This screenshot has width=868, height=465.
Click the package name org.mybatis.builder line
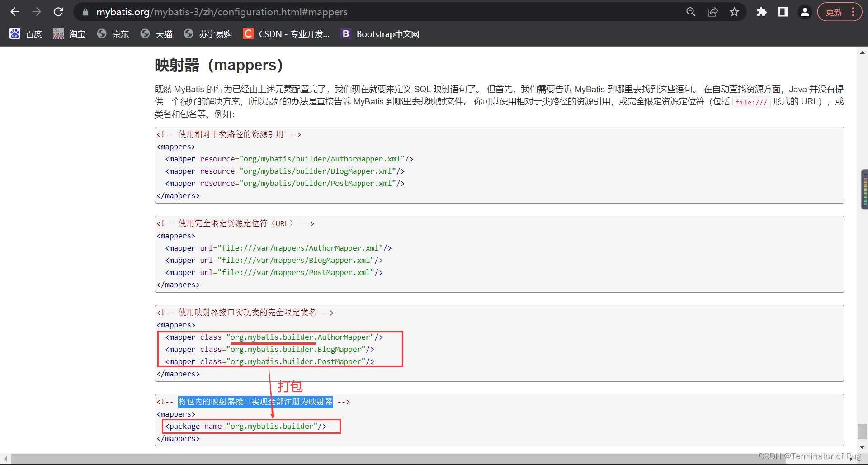246,426
